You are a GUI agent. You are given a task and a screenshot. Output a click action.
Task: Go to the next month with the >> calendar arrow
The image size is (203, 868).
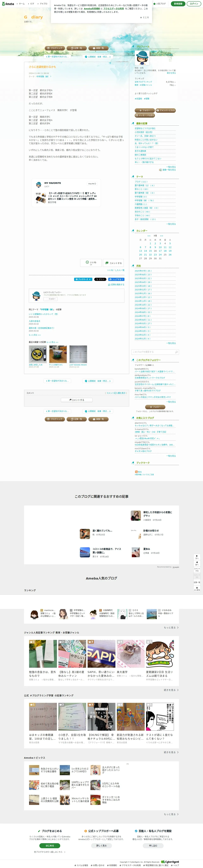tap(162, 236)
